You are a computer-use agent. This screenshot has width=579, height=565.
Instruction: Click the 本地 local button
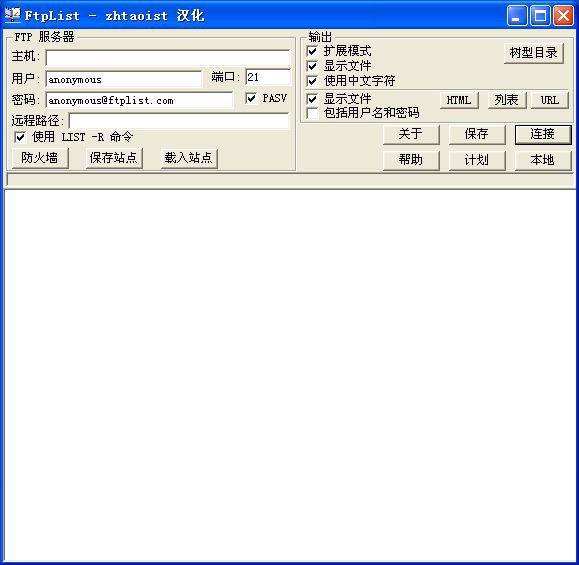click(543, 160)
